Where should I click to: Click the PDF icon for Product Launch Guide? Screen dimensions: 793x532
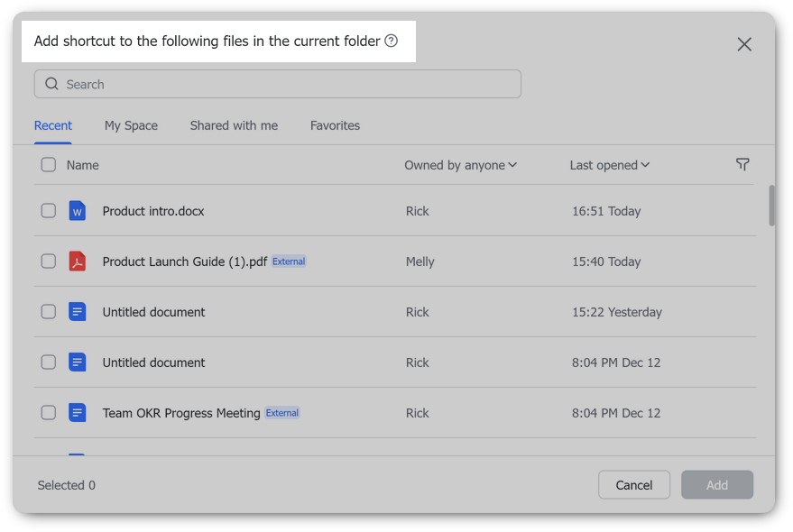click(x=78, y=261)
